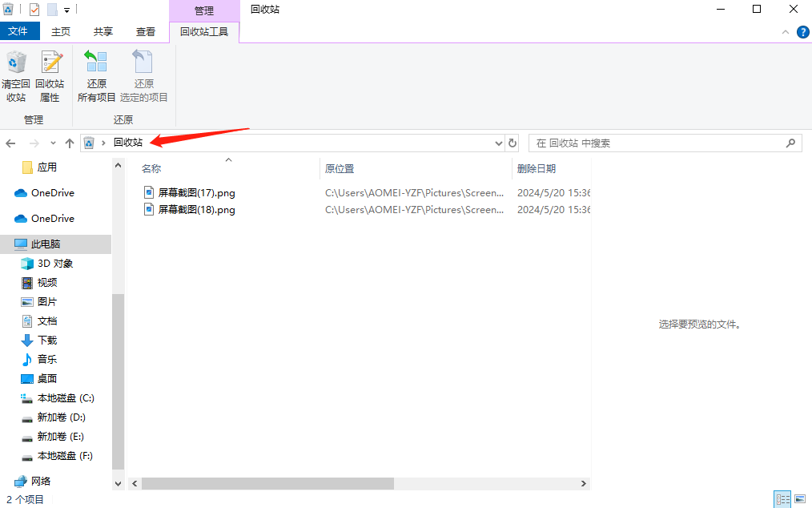Collapse the ribbon with the chevron arrow
Viewport: 812px width, 508px height.
click(786, 32)
